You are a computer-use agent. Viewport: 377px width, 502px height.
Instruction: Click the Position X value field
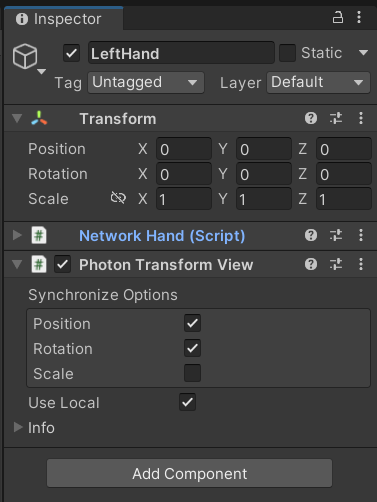pos(184,149)
